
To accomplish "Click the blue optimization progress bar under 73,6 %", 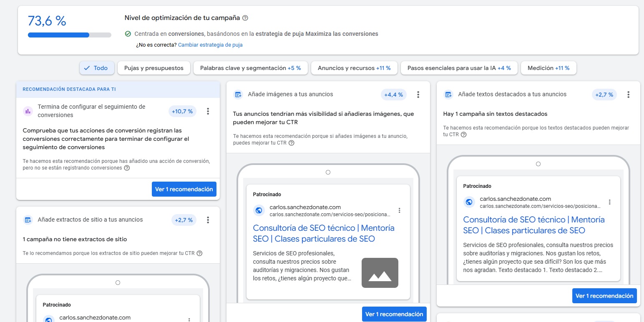I will (58, 35).
